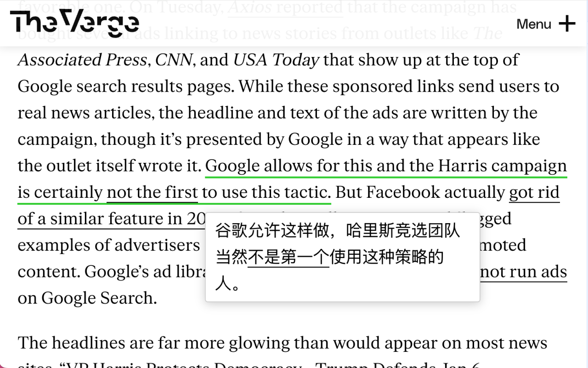Click the words "examples of advertisers"
The width and height of the screenshot is (588, 368).
pos(109,245)
